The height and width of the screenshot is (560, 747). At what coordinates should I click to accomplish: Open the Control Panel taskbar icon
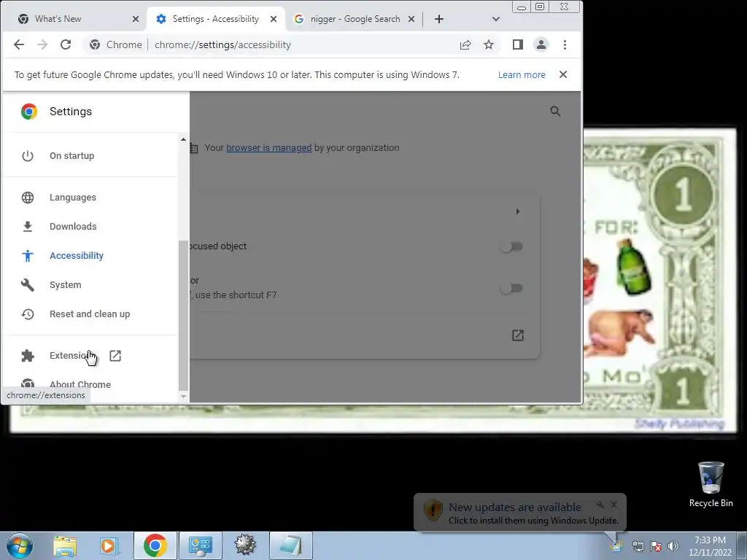click(200, 545)
